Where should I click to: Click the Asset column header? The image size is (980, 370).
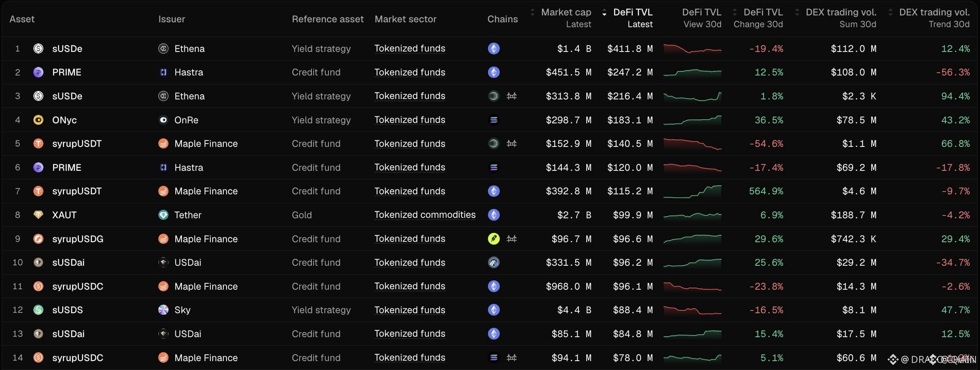tap(22, 19)
